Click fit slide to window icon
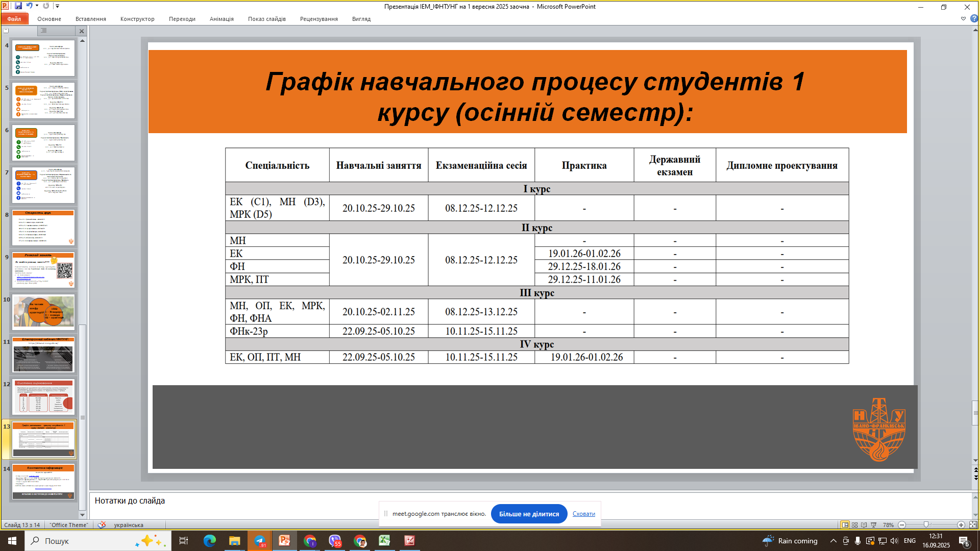 tap(973, 525)
